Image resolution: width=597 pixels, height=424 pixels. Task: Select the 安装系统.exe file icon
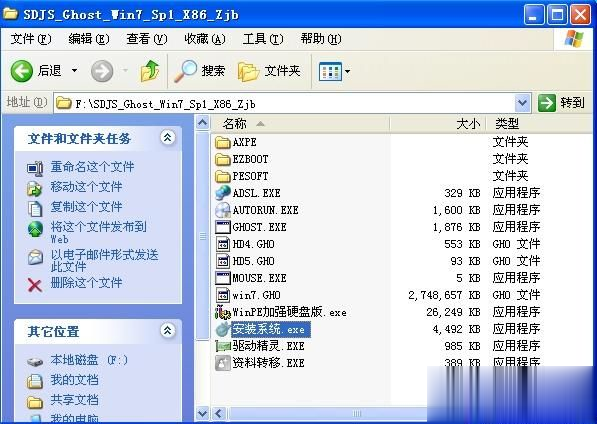click(x=223, y=329)
